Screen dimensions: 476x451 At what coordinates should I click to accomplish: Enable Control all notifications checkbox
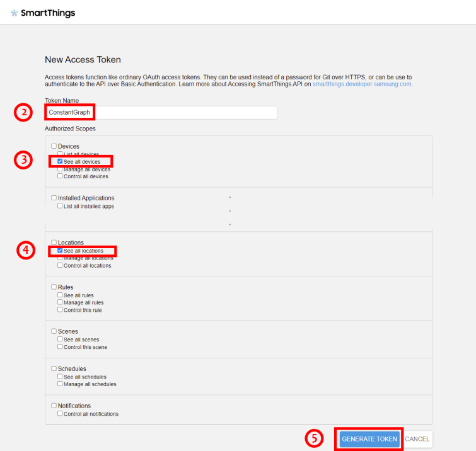[x=60, y=414]
